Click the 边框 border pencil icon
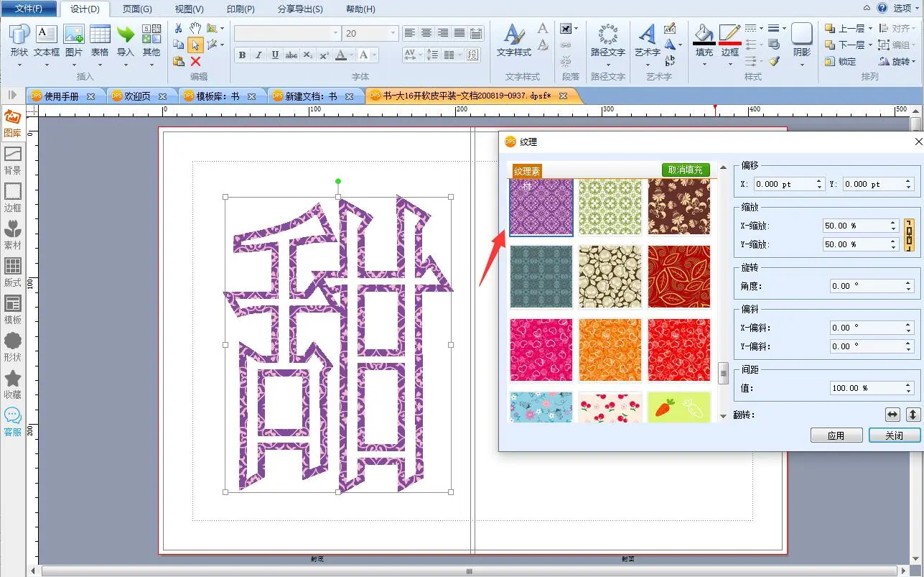The width and height of the screenshot is (924, 577). click(730, 34)
